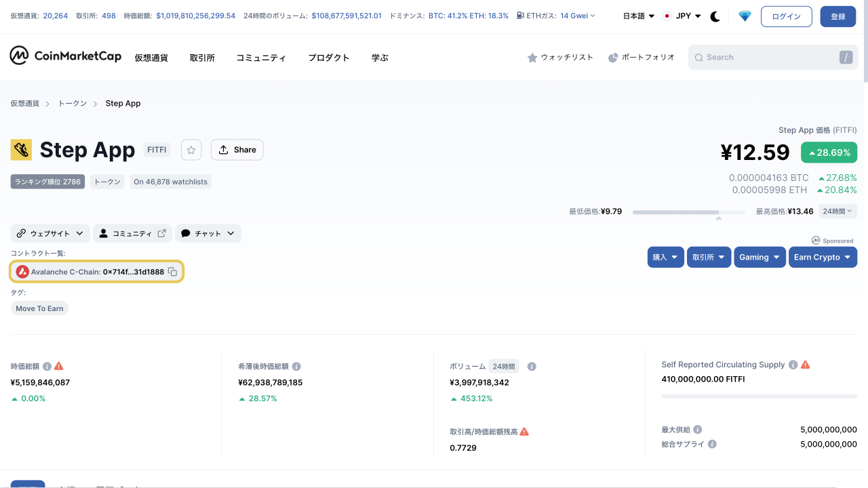Open info icon beside 総合サプライ
Image resolution: width=868 pixels, height=488 pixels.
712,445
